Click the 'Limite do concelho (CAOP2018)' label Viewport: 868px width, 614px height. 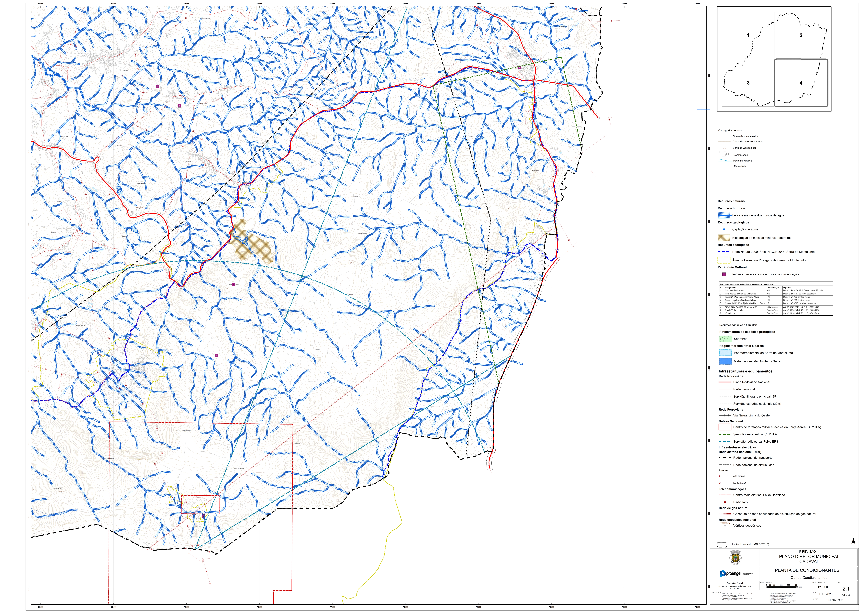(x=750, y=544)
